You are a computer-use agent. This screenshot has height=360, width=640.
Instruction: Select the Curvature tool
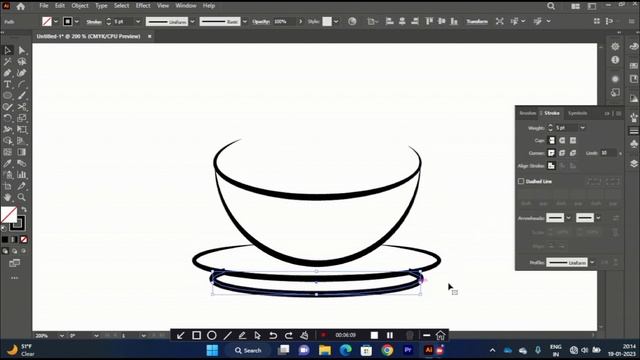pyautogui.click(x=22, y=73)
